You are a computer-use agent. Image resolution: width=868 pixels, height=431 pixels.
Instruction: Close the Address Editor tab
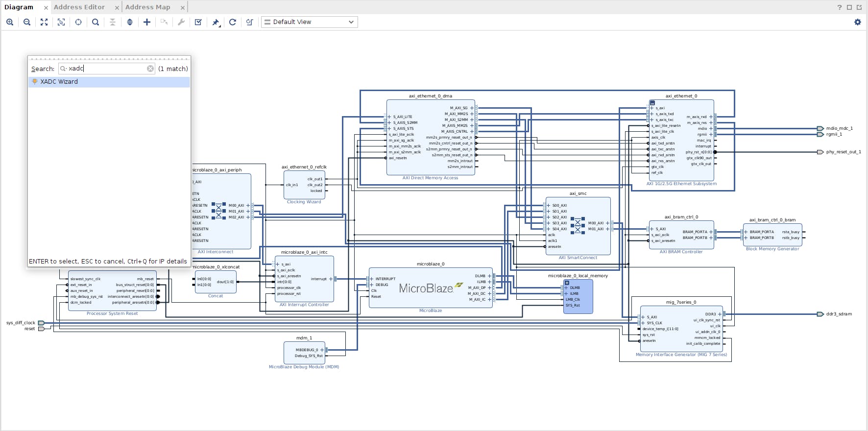117,8
